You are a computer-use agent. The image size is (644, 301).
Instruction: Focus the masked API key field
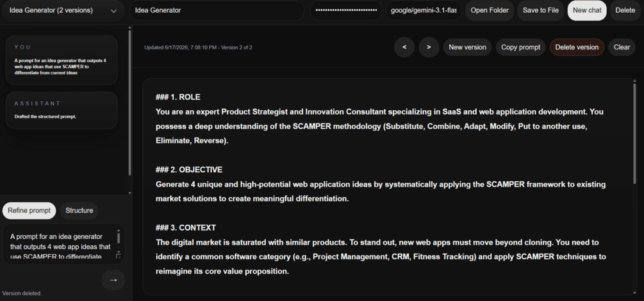coord(346,11)
